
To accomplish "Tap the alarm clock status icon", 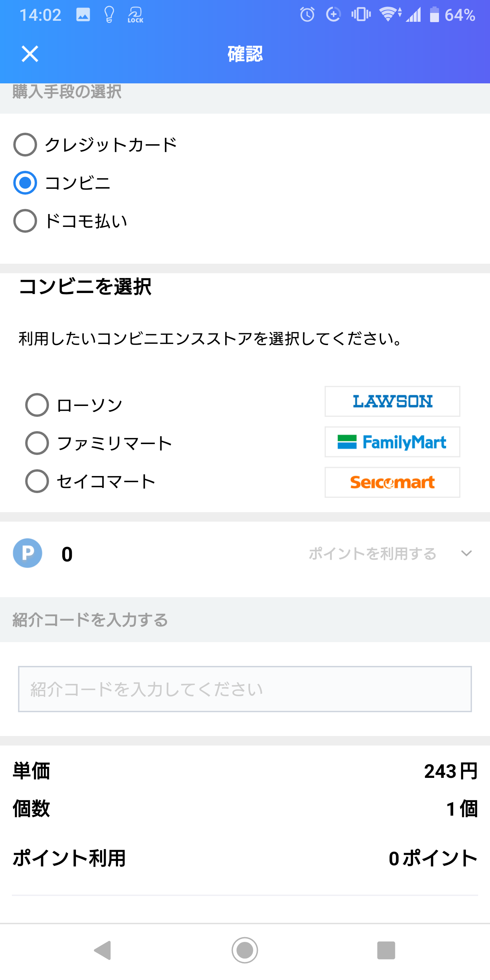I will point(307,15).
